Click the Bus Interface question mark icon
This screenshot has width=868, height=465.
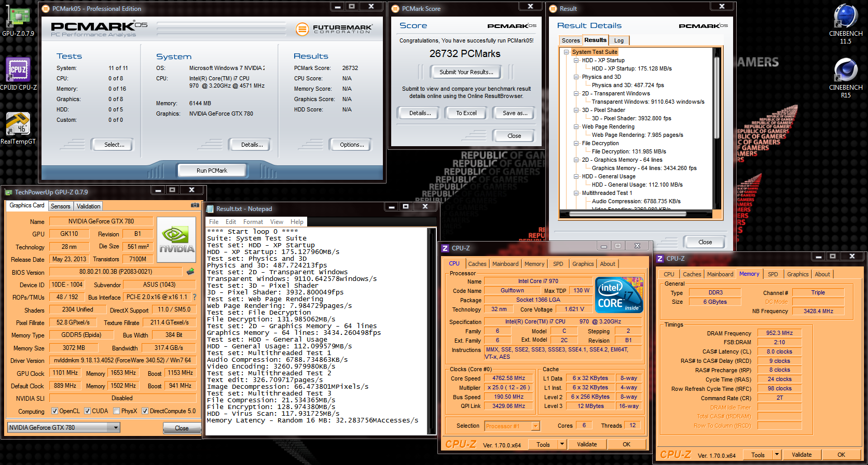[195, 297]
